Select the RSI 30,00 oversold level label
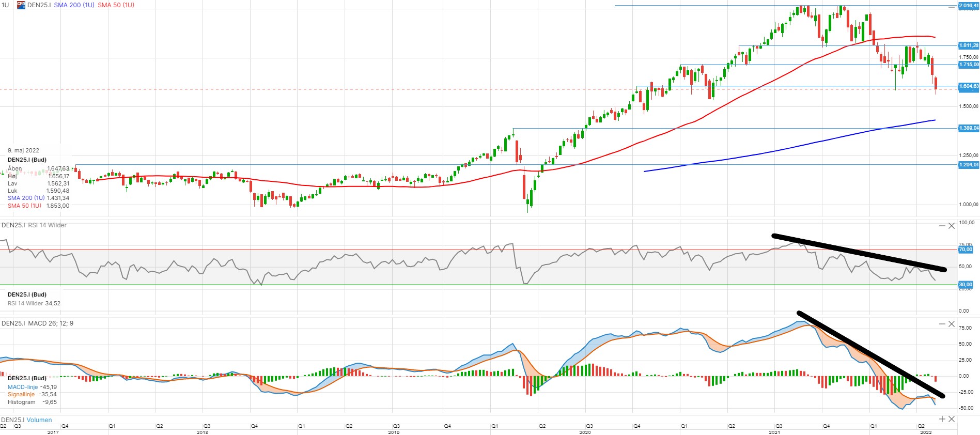The image size is (980, 435). click(x=966, y=285)
